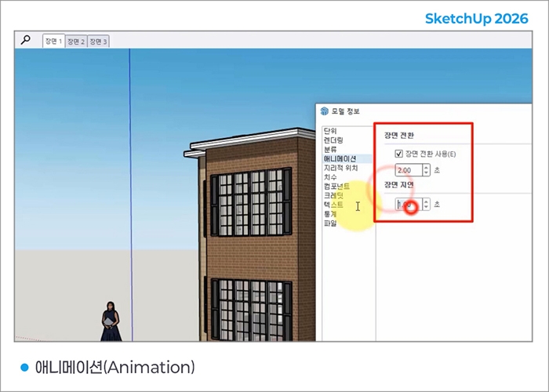The height and width of the screenshot is (392, 549).
Task: Increase scene transition time with up arrow
Action: (x=426, y=167)
